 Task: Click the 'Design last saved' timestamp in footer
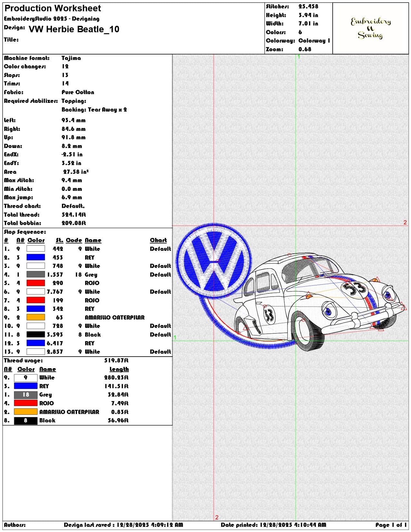click(x=123, y=525)
